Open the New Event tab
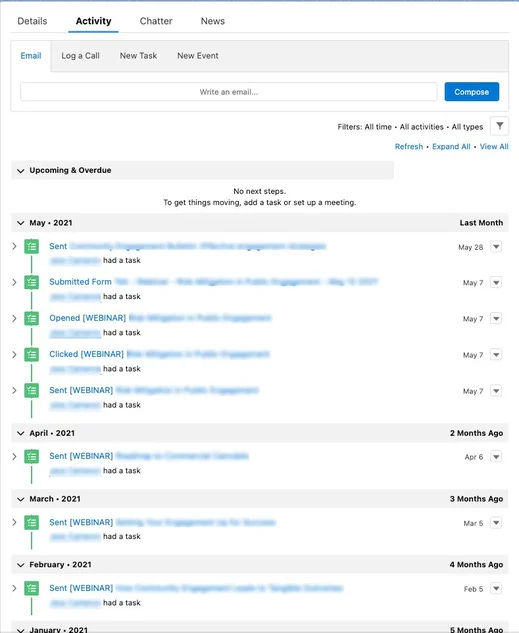 198,56
